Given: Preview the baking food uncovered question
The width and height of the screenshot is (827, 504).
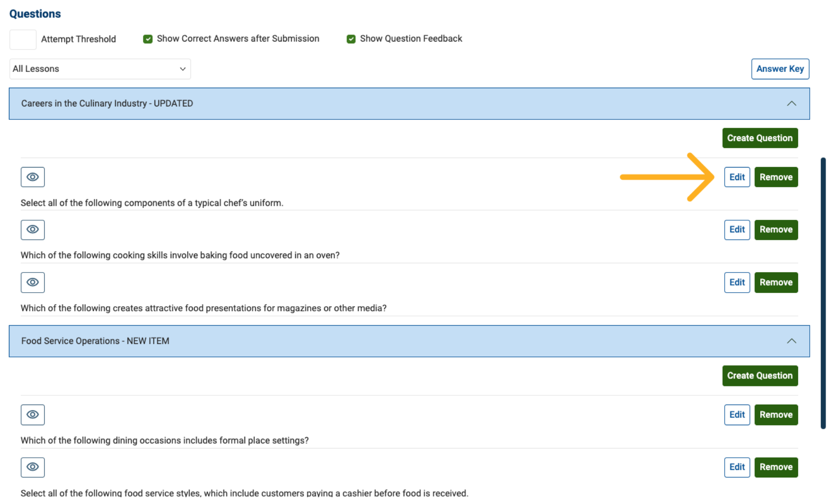Looking at the screenshot, I should point(33,230).
